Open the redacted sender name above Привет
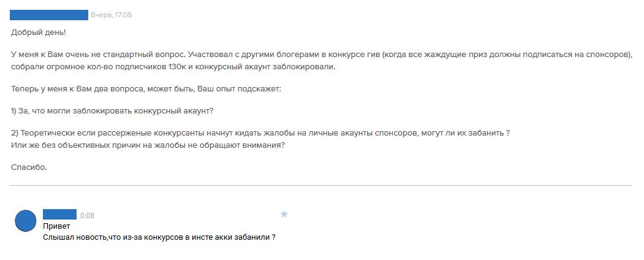Image resolution: width=644 pixels, height=260 pixels. click(x=59, y=214)
